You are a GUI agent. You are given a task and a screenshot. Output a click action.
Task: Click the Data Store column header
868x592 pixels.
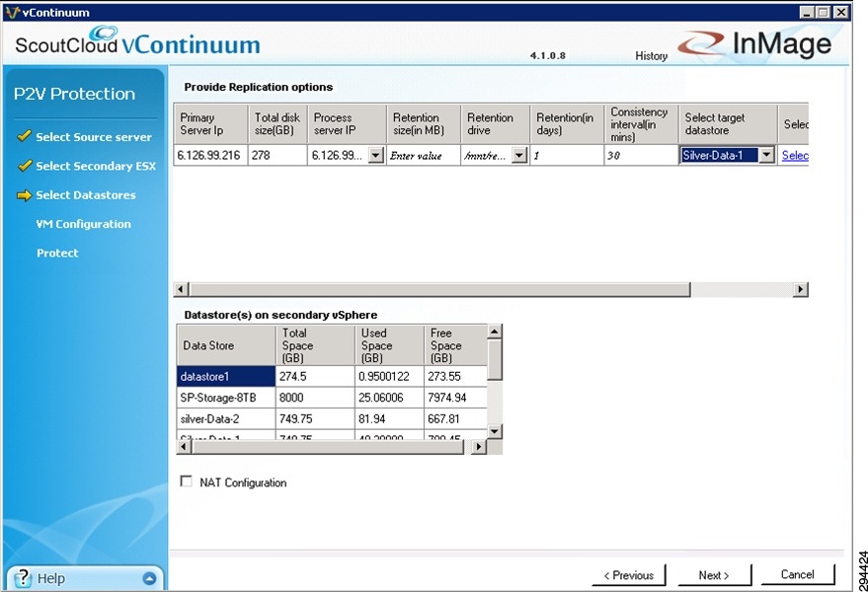[x=226, y=345]
